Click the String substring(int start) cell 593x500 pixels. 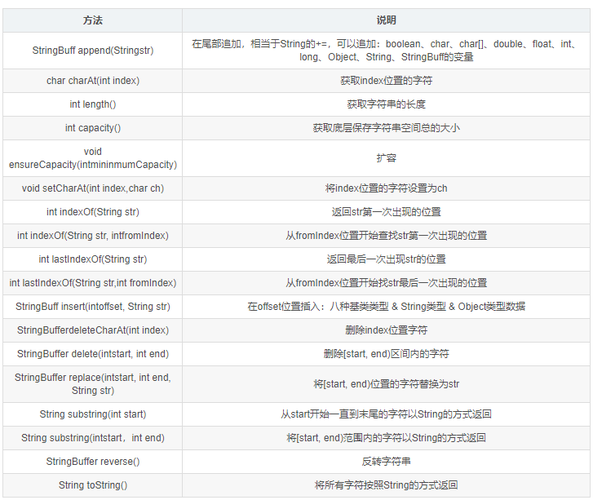pos(93,414)
